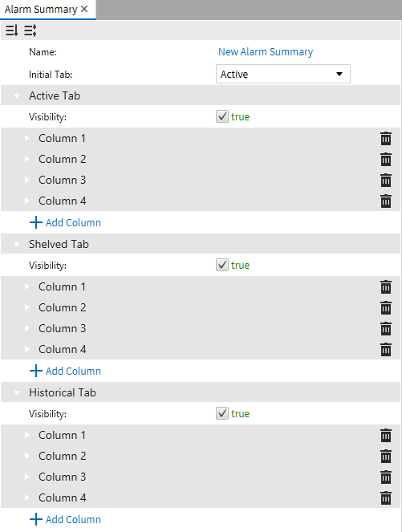Disable Historical Tab visibility checkbox
The width and height of the screenshot is (402, 532).
click(222, 413)
